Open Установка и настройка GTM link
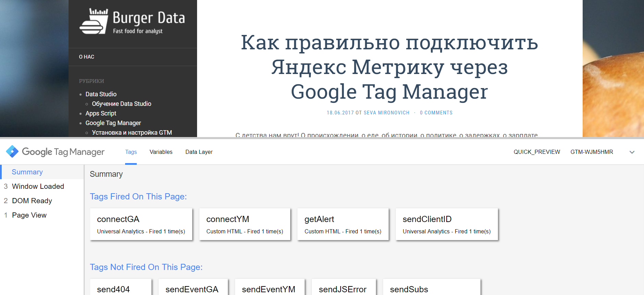This screenshot has height=295, width=644. [132, 133]
